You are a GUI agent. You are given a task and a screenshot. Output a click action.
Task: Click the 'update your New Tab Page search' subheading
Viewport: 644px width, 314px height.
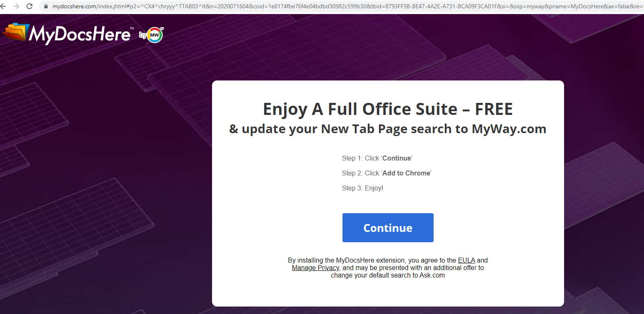click(388, 129)
